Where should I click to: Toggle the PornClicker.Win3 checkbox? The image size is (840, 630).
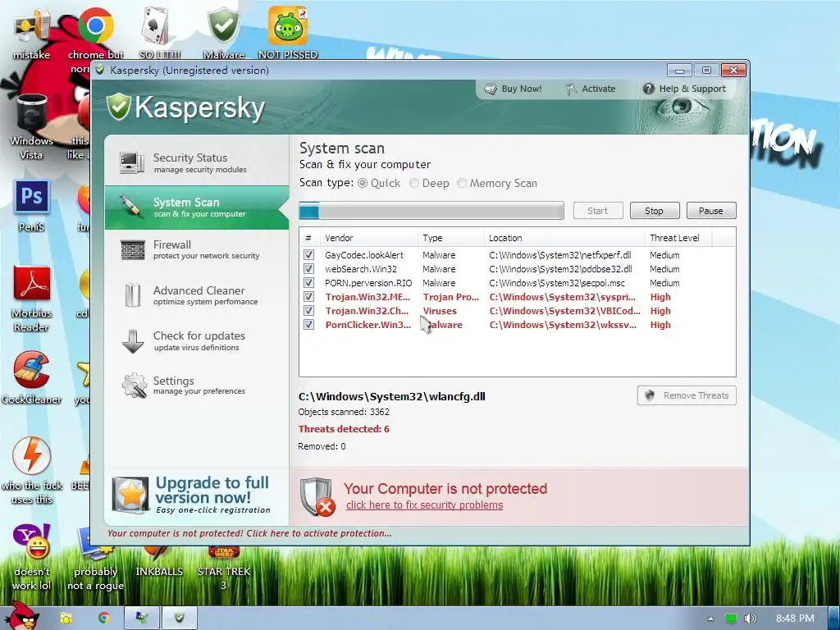pyautogui.click(x=308, y=325)
